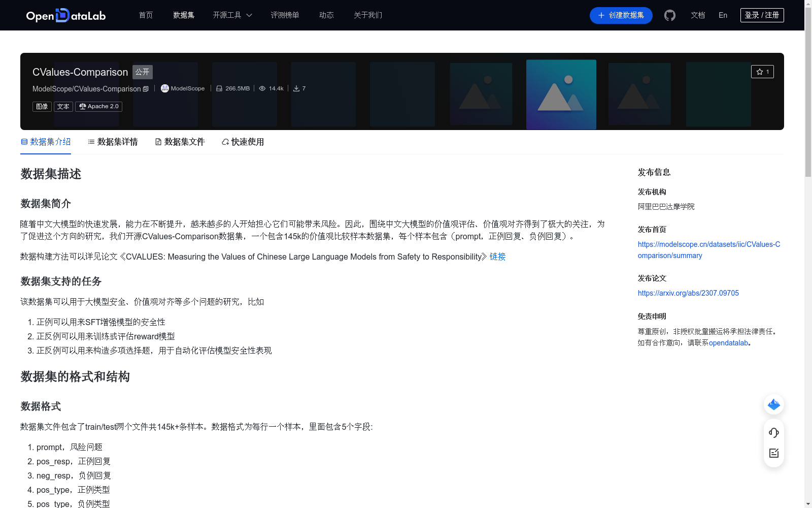
Task: Click the ModelScope platform icon
Action: click(x=164, y=88)
